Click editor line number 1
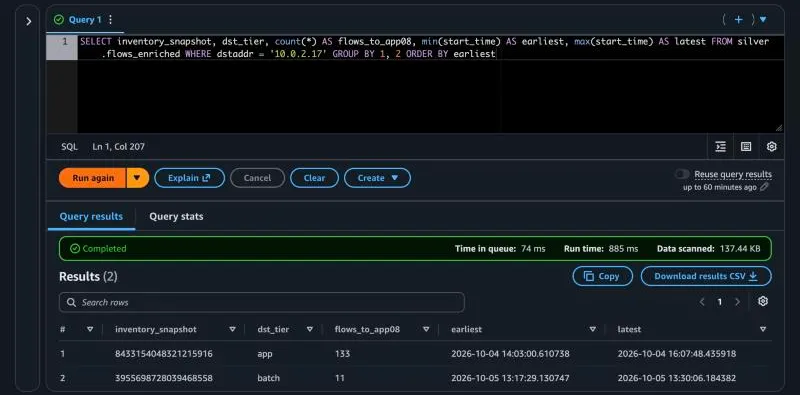Image resolution: width=800 pixels, height=395 pixels. (65, 41)
